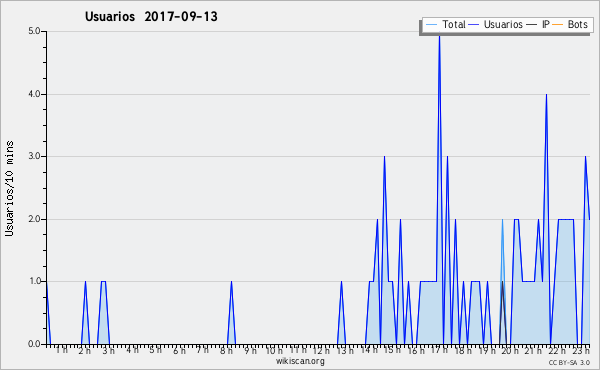Click the 3.0 peak near 15 h
The width and height of the screenshot is (600, 370).
pyautogui.click(x=385, y=158)
